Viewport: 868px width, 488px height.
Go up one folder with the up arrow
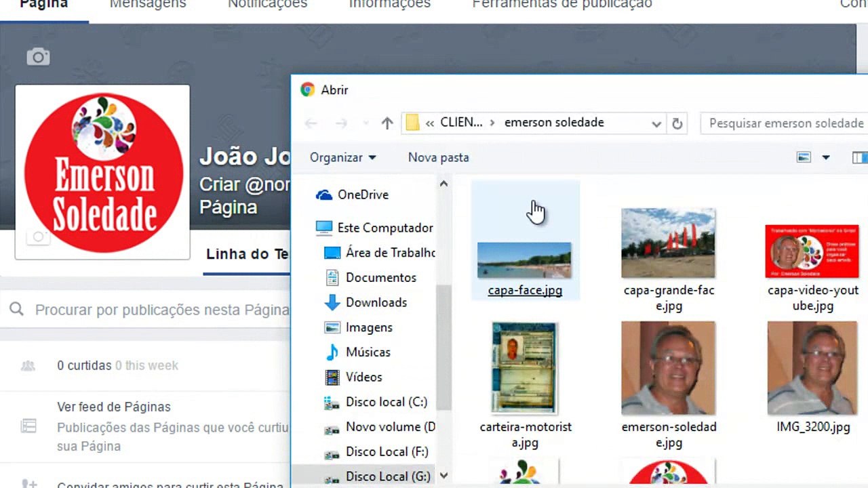point(387,123)
